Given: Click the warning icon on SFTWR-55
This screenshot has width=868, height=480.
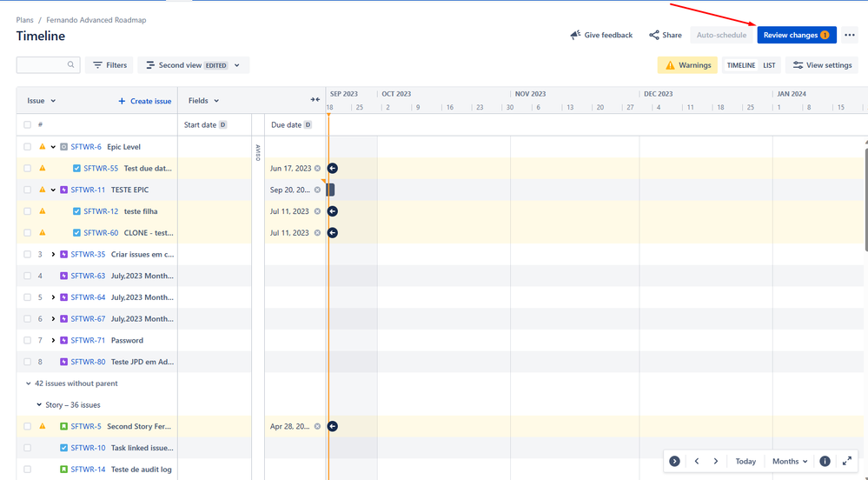Looking at the screenshot, I should point(43,168).
